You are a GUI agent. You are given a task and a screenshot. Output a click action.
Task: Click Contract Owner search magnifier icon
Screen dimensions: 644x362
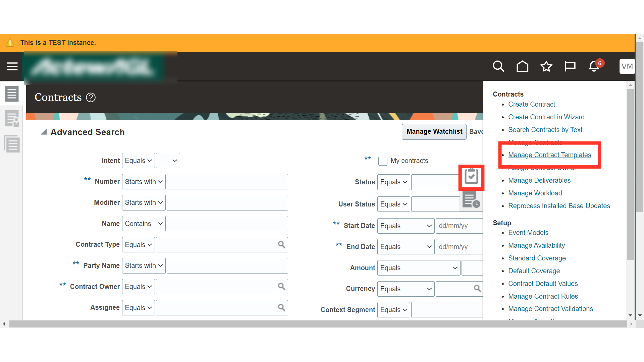coord(281,287)
